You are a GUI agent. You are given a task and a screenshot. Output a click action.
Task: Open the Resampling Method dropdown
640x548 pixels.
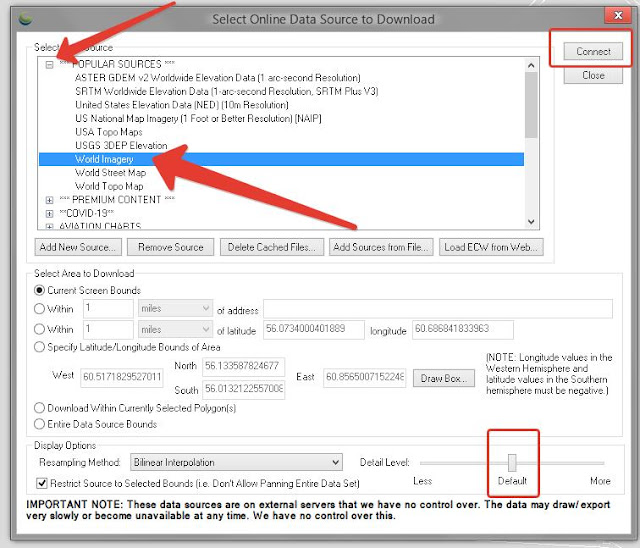click(x=236, y=462)
